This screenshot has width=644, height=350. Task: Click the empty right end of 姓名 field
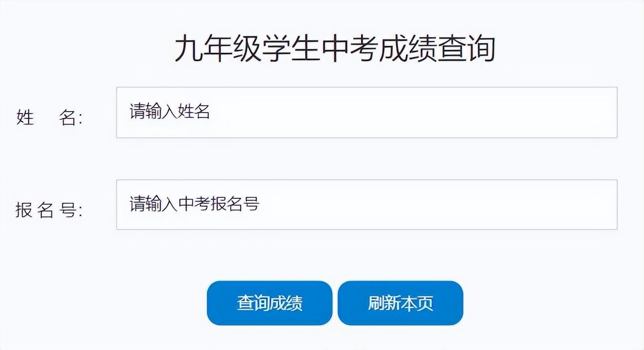coord(585,113)
